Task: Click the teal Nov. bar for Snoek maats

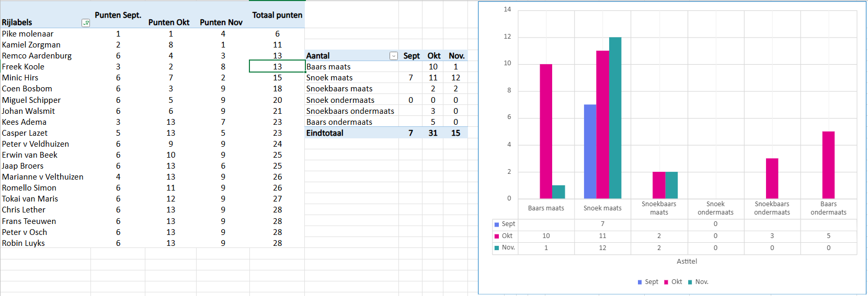Action: tap(615, 117)
